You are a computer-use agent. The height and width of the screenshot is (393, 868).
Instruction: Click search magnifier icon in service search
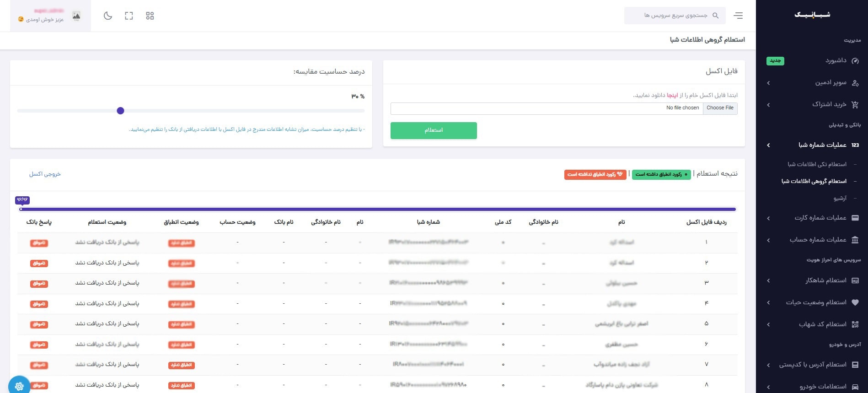click(x=716, y=16)
